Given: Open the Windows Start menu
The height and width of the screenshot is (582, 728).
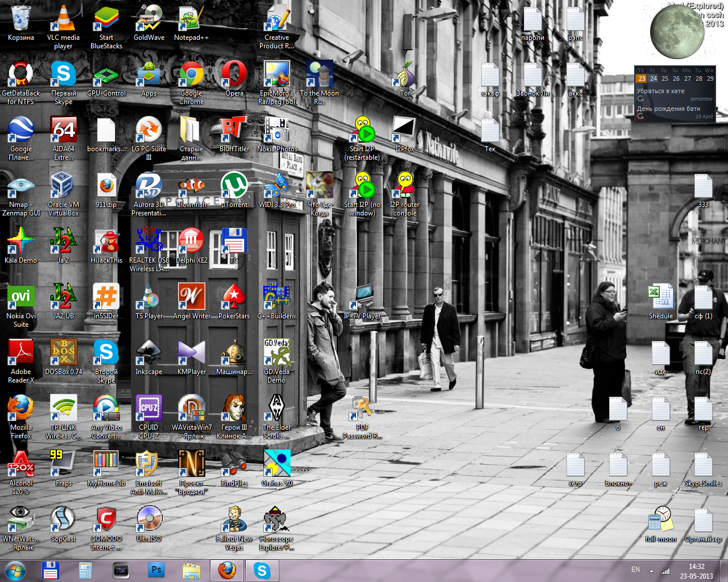Looking at the screenshot, I should click(x=15, y=570).
